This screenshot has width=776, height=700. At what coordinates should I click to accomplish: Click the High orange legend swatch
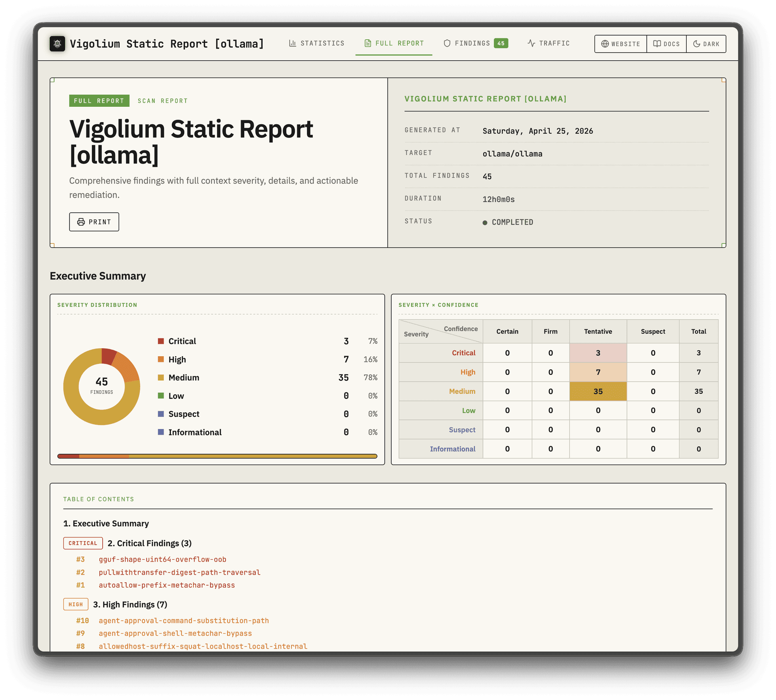pyautogui.click(x=161, y=359)
